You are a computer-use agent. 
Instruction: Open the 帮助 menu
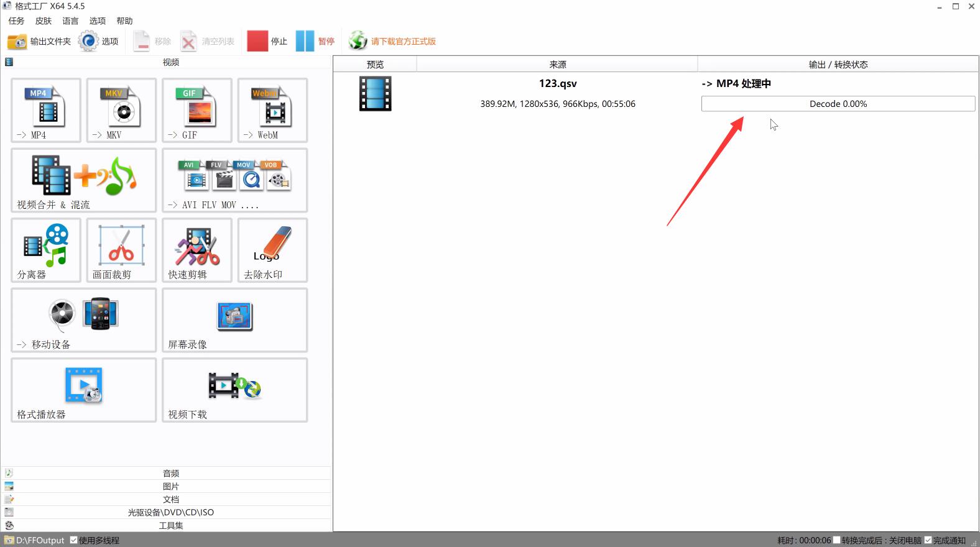coord(124,21)
